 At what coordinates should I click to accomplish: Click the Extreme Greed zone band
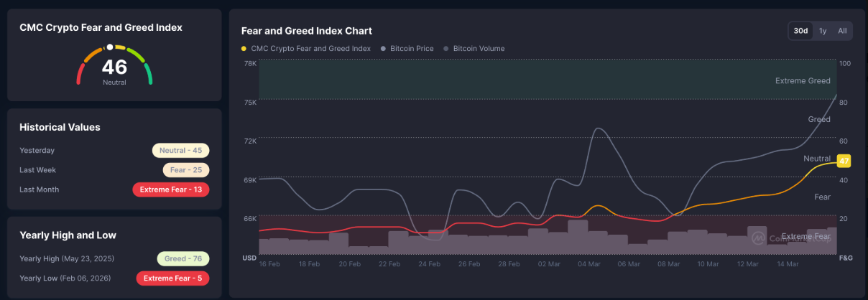(x=546, y=79)
